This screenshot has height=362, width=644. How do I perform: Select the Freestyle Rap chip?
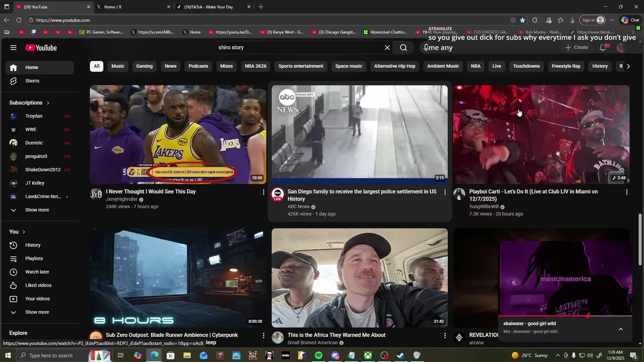pos(566,66)
